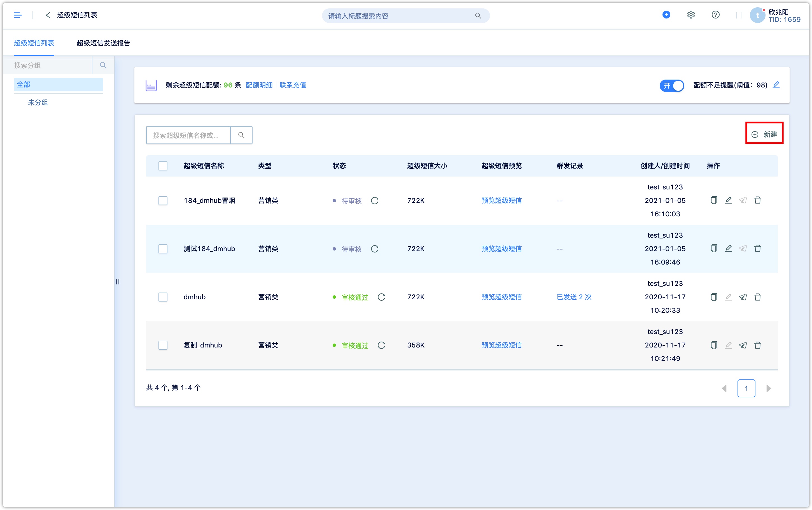Image resolution: width=812 pixels, height=510 pixels.
Task: Refresh status for 184_dmhub冒烟
Action: coord(374,201)
